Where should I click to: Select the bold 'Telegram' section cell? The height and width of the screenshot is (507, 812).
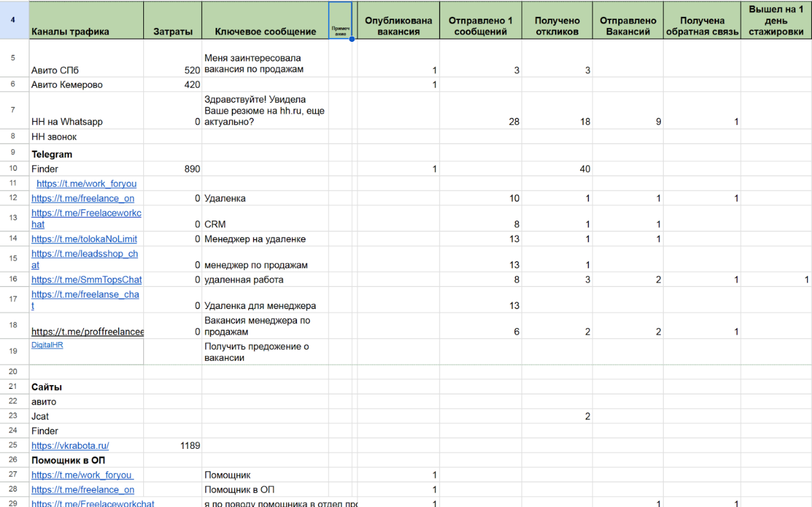(86, 154)
